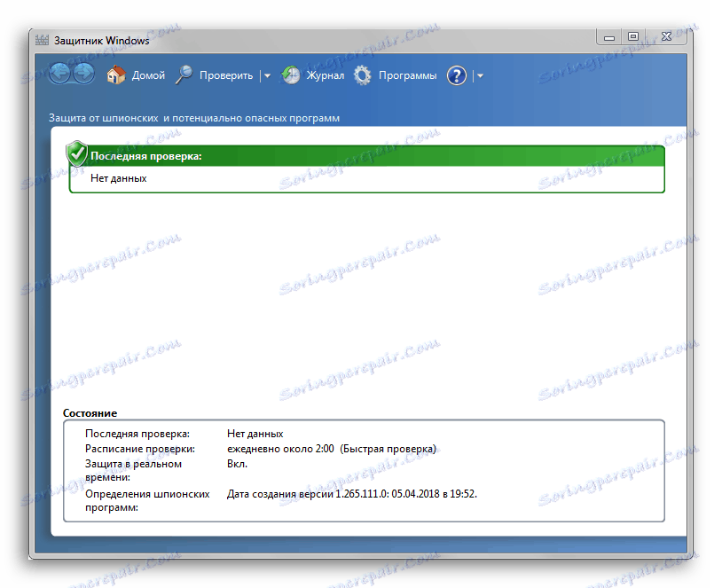Start a scan with Проверить
Image resolution: width=722 pixels, height=588 pixels.
pos(226,75)
